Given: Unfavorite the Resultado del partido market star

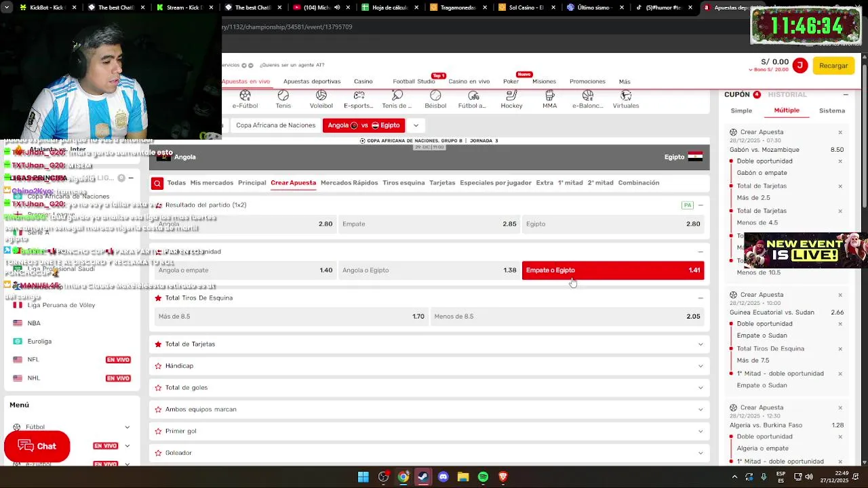Looking at the screenshot, I should tap(159, 205).
